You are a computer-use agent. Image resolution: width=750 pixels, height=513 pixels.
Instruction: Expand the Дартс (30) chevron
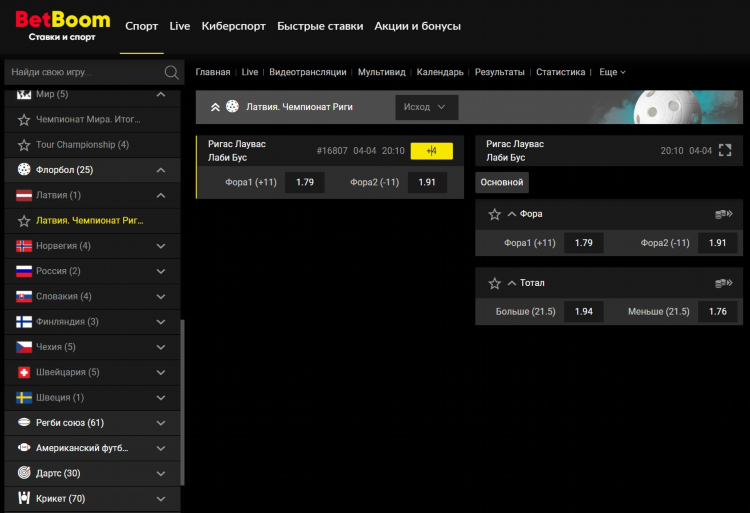pyautogui.click(x=161, y=474)
